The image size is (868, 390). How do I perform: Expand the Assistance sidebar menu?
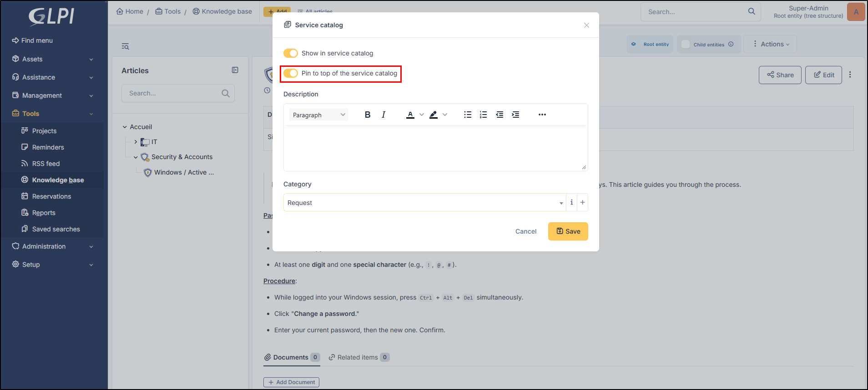53,77
